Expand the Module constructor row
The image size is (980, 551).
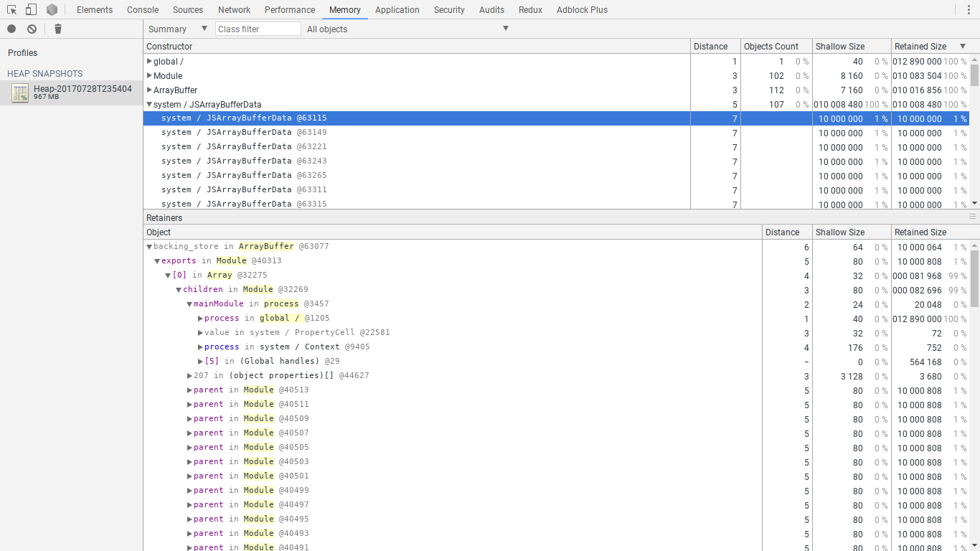[x=149, y=75]
